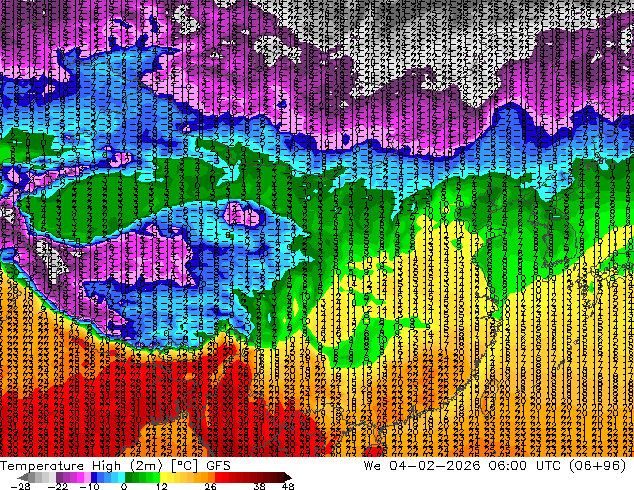Click the bright yellow swatch above 12

(x=163, y=477)
